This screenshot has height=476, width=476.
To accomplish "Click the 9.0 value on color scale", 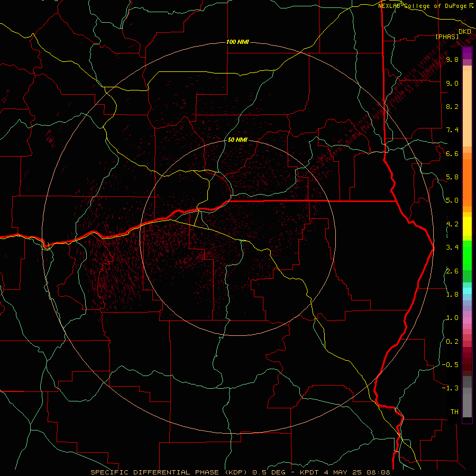I will point(452,83).
